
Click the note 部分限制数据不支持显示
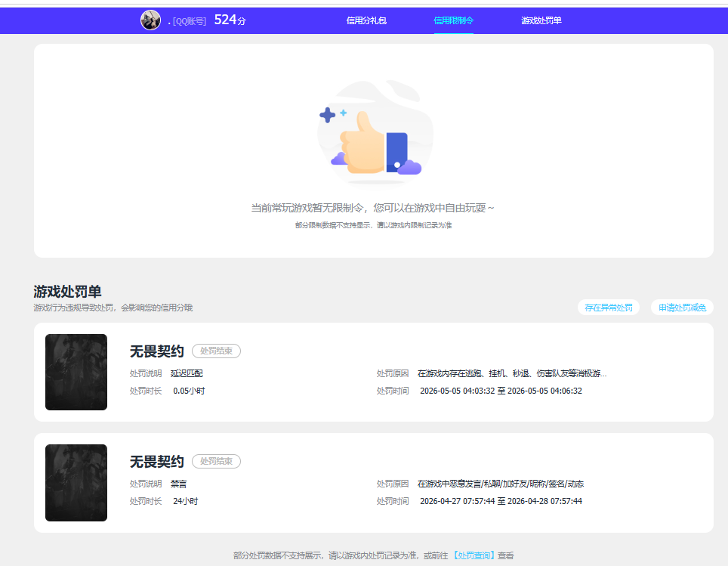(374, 225)
